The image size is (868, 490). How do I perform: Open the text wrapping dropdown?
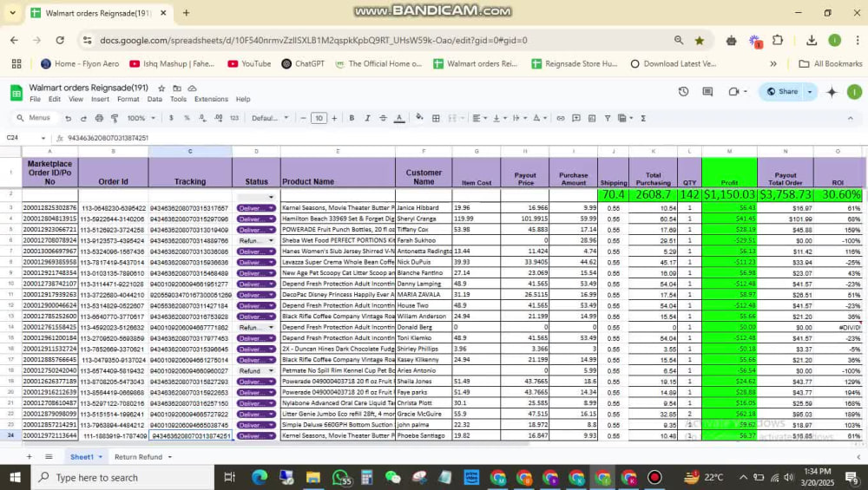pos(519,118)
